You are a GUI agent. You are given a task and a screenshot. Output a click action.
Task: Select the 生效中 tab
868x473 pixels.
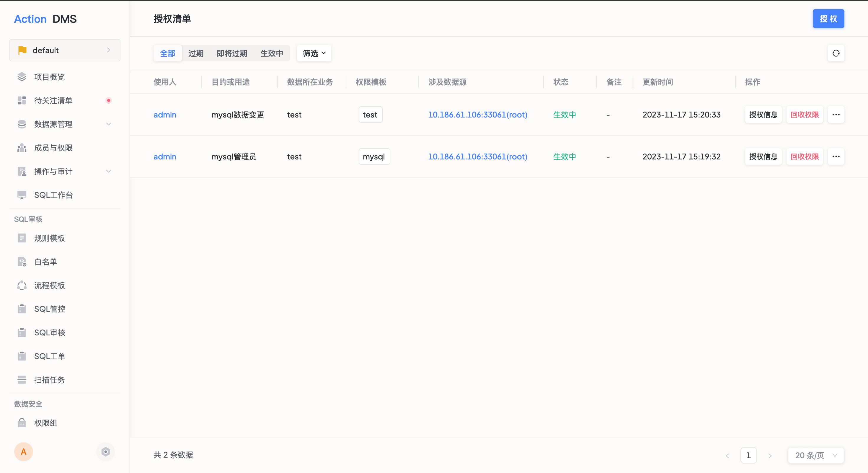tap(272, 53)
